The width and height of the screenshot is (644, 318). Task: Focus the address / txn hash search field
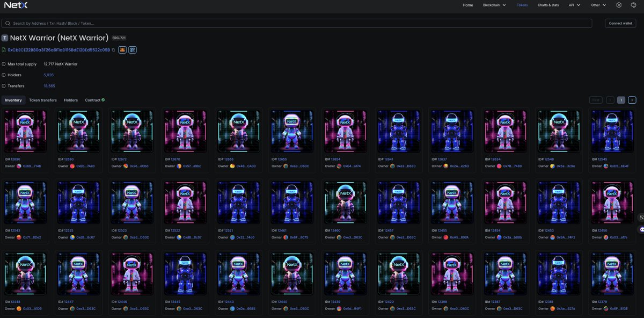[297, 24]
